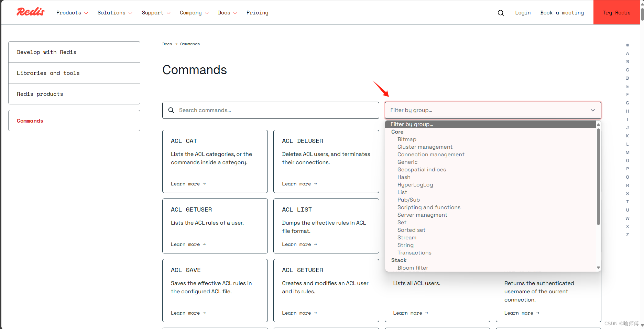Jump to letter X in alphabet index

click(627, 227)
